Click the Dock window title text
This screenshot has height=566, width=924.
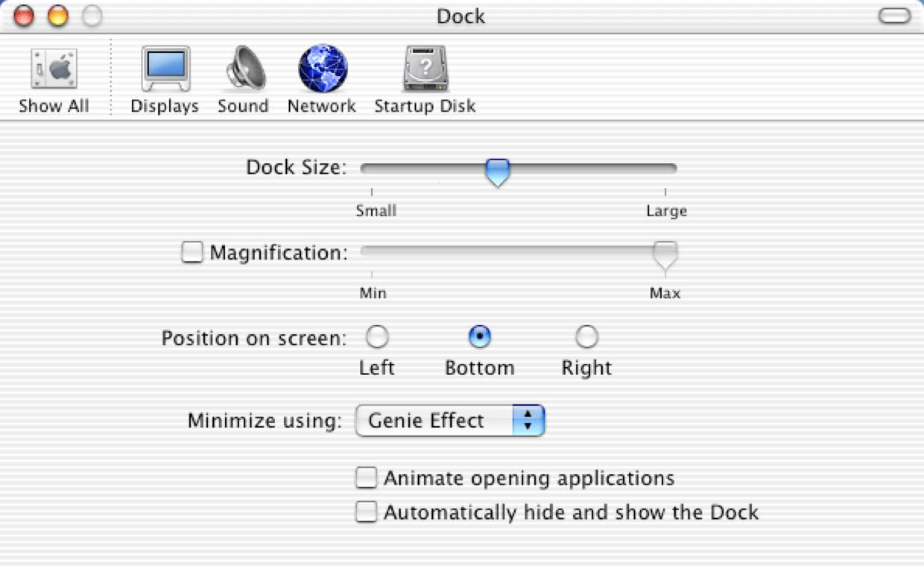click(x=461, y=16)
